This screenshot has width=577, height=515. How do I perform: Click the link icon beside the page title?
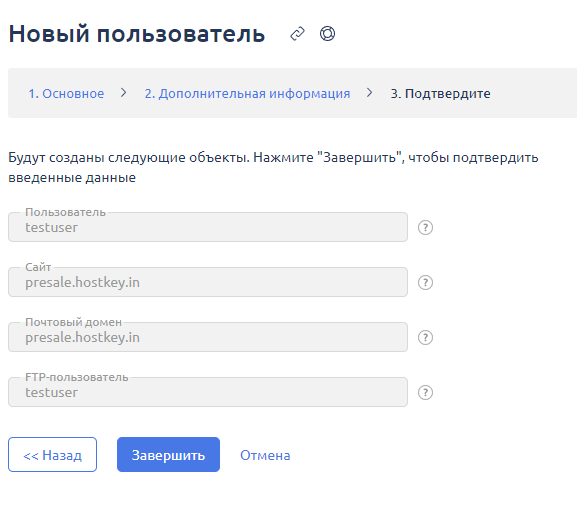tap(297, 34)
